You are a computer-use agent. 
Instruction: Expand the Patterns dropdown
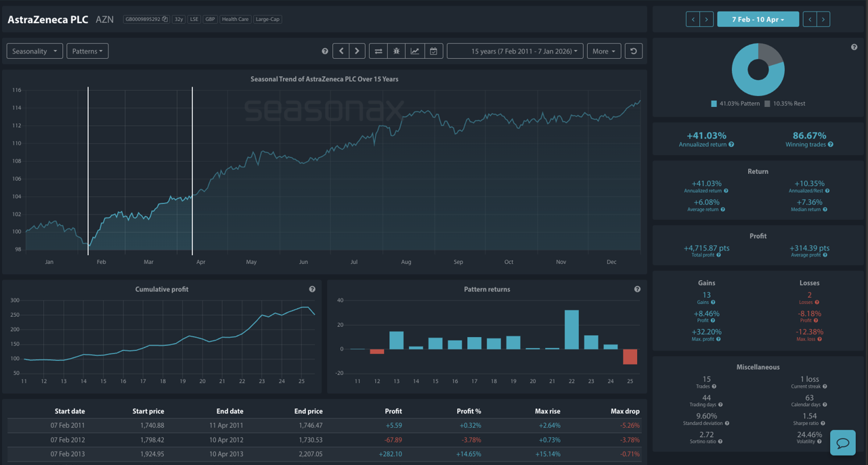coord(87,51)
